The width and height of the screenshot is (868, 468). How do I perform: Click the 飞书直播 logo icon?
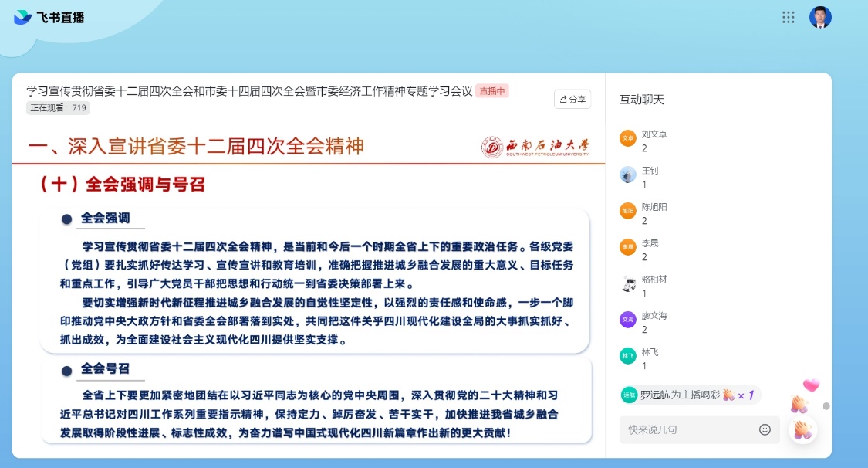(23, 17)
